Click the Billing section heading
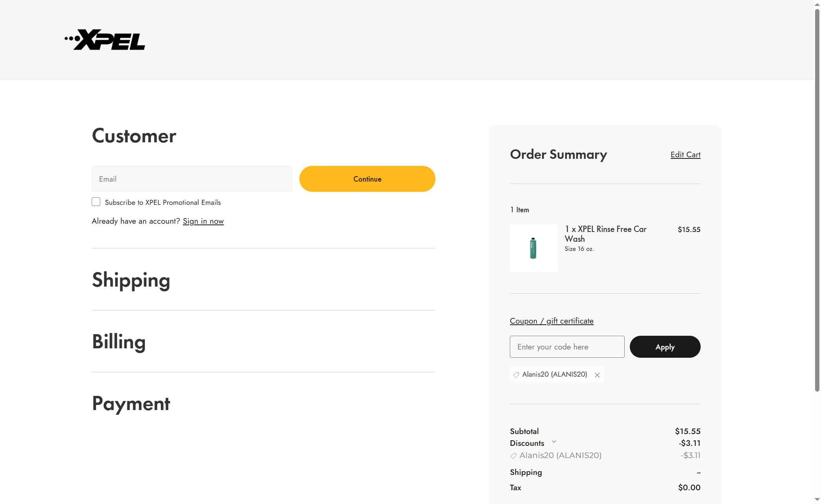821x504 pixels. (119, 342)
